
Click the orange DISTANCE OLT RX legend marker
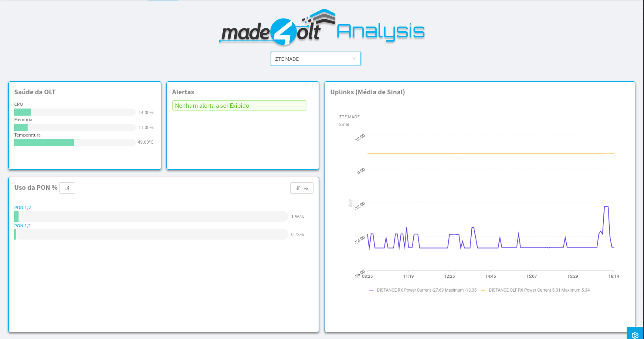483,290
